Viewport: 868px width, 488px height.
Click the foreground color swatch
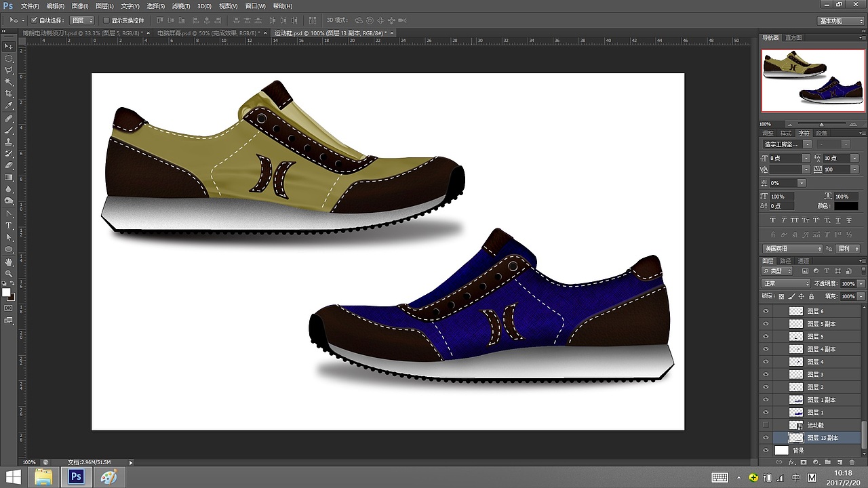pos(6,292)
